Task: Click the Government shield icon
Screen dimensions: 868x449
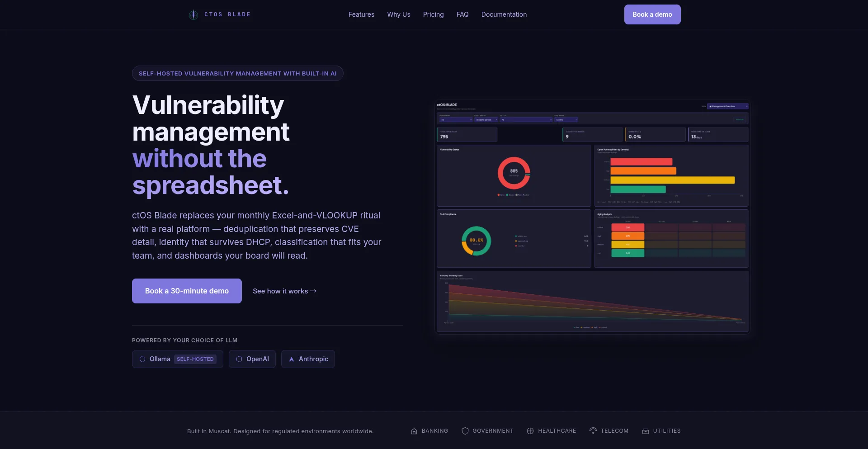Action: tap(465, 431)
